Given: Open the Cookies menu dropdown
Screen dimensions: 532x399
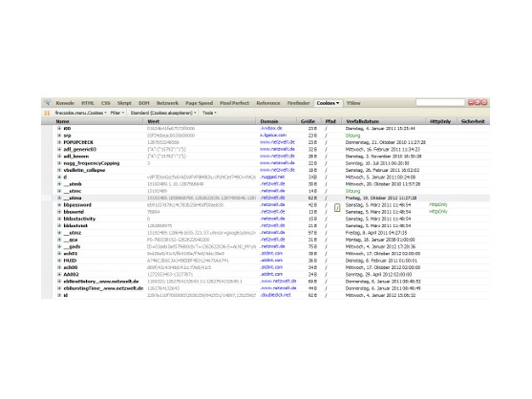Looking at the screenshot, I should tap(81, 113).
